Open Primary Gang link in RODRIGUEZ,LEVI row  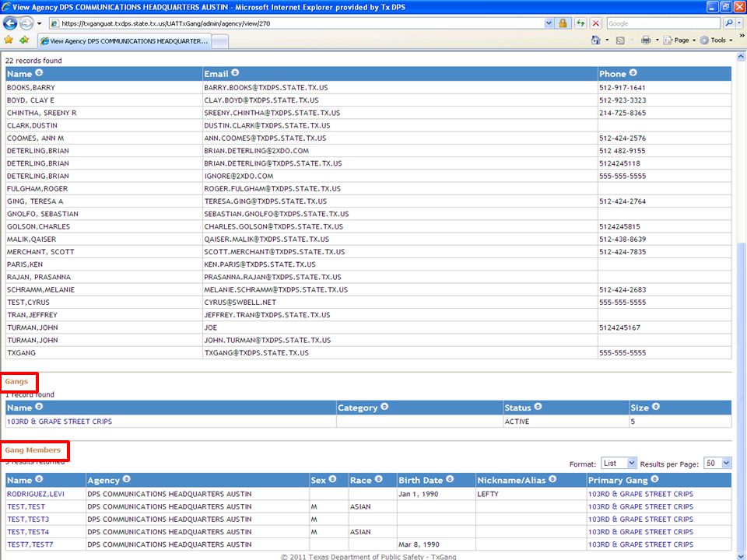pyautogui.click(x=640, y=494)
